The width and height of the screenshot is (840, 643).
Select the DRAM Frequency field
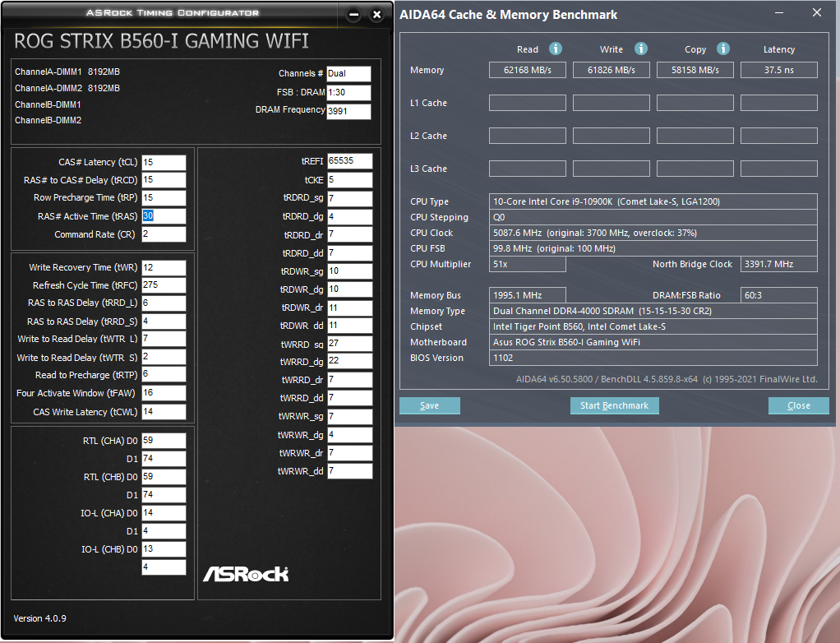[x=348, y=112]
